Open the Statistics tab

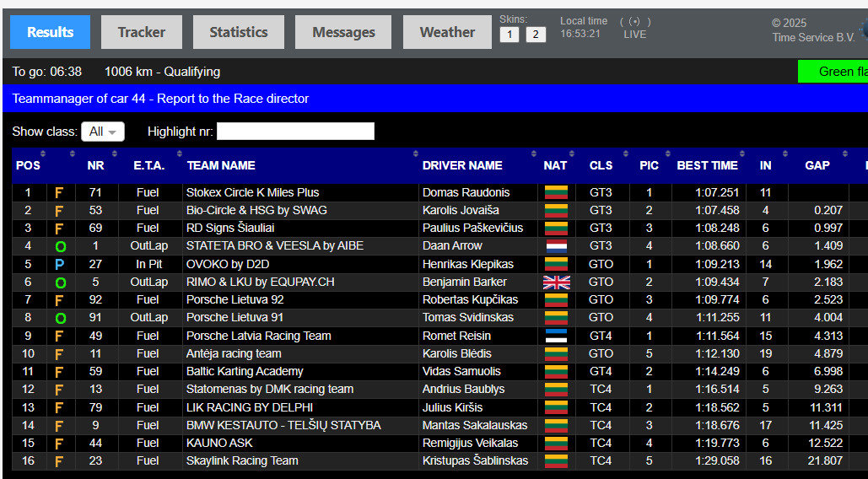[x=239, y=32]
